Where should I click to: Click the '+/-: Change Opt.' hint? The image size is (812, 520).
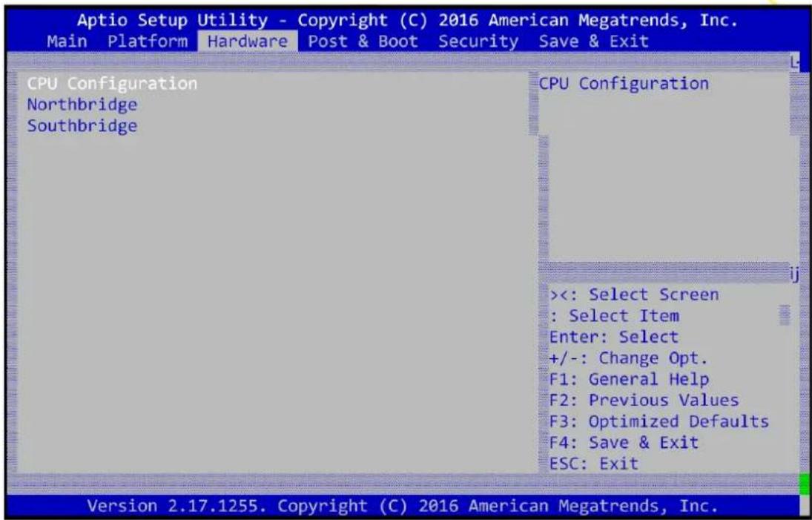628,358
